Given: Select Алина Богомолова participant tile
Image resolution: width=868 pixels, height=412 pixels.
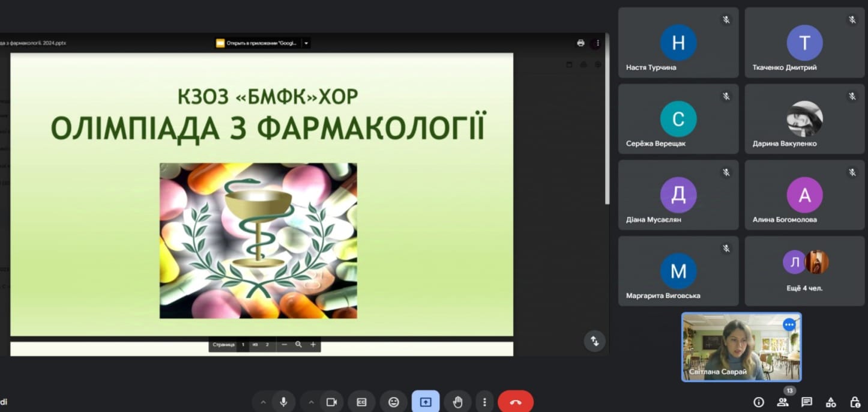Looking at the screenshot, I should [x=805, y=195].
